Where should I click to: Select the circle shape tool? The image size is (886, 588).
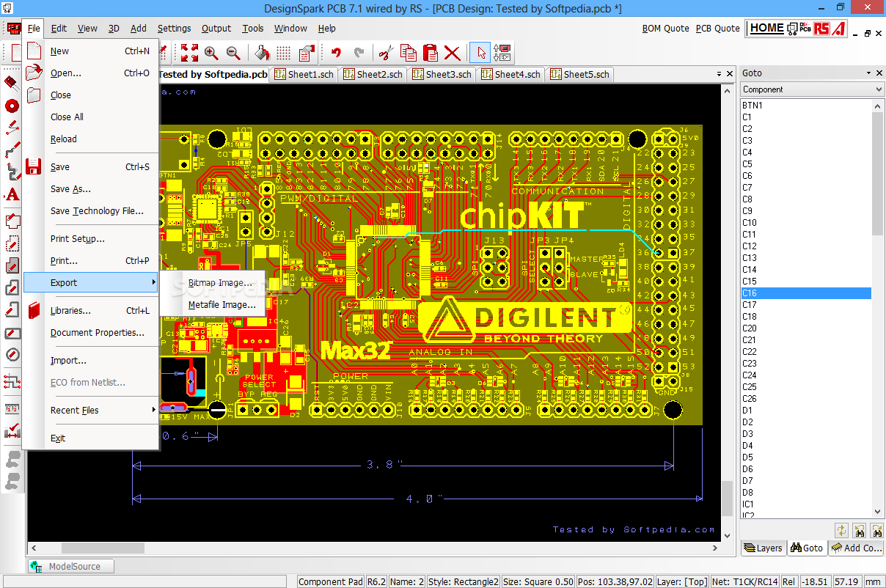point(12,356)
